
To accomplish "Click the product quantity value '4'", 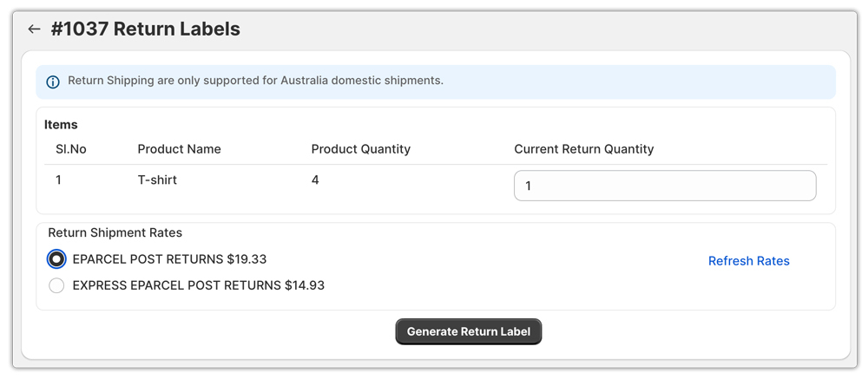I will click(x=315, y=180).
